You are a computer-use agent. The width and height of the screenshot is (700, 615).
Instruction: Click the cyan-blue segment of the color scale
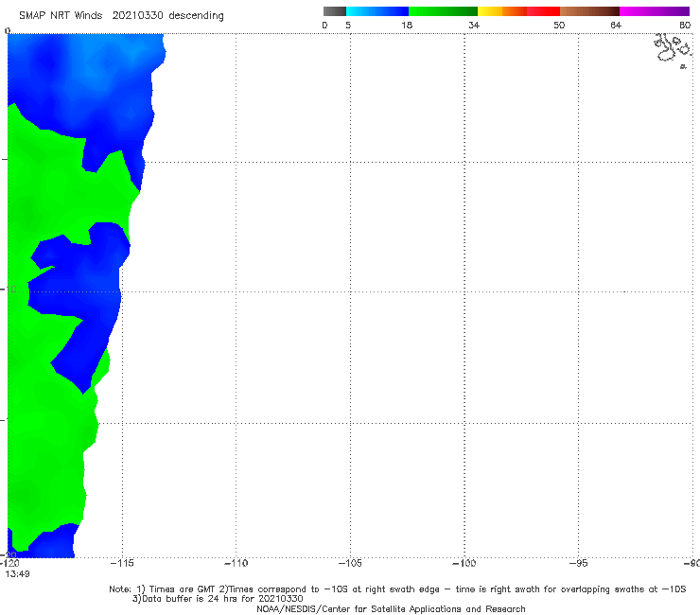tap(377, 11)
